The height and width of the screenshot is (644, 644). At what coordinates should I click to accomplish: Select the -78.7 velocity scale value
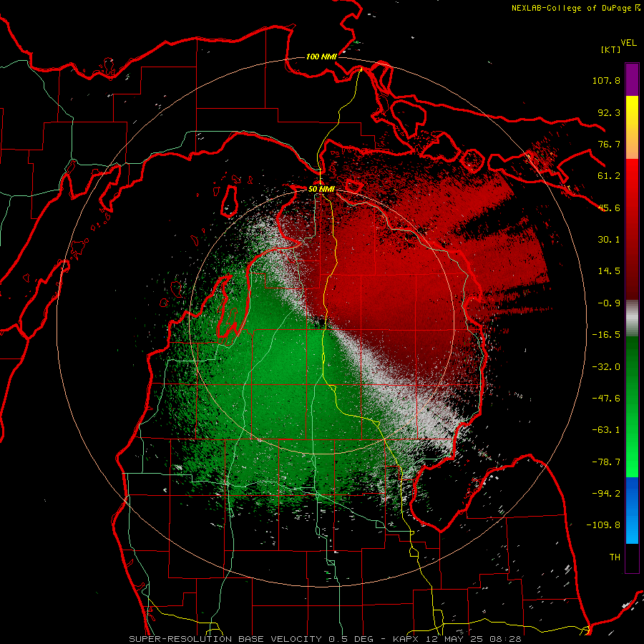tap(606, 462)
